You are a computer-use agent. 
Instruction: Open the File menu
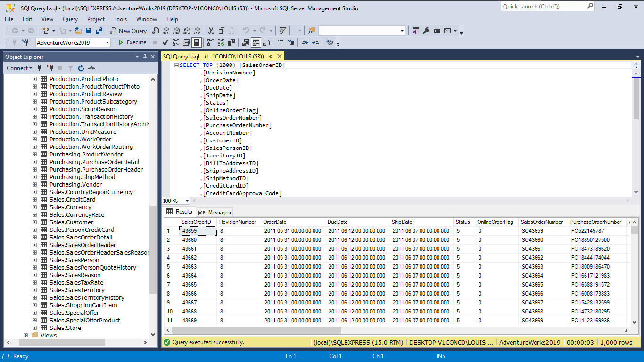tap(9, 19)
